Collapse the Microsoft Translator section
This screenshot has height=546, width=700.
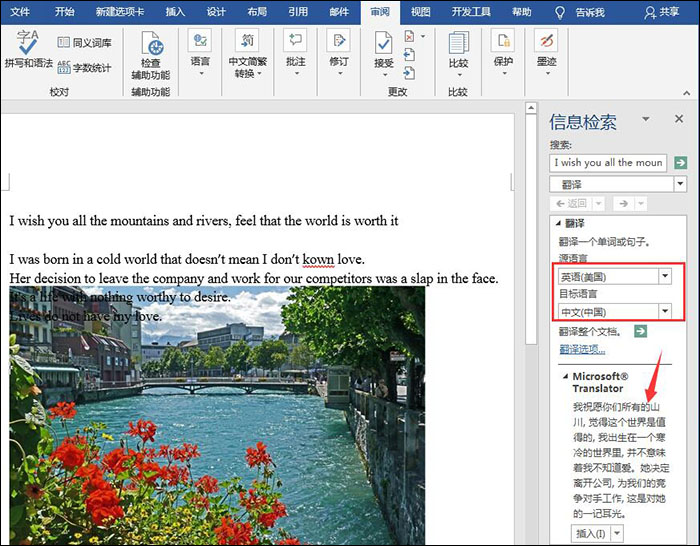click(x=566, y=376)
